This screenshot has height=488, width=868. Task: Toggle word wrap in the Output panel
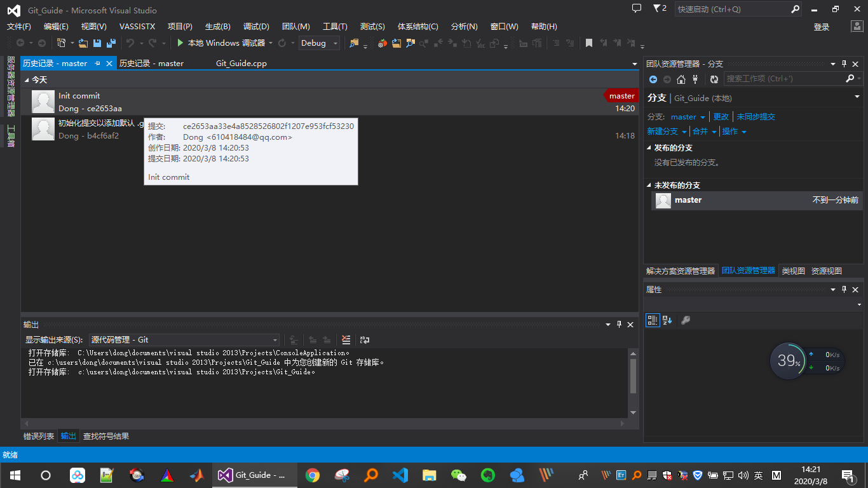(x=364, y=340)
